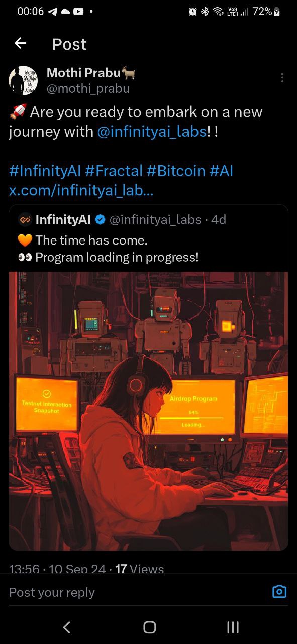Viewport: 297px width, 644px height.
Task: Tap the Mothi Prabu display name
Action: [84, 73]
